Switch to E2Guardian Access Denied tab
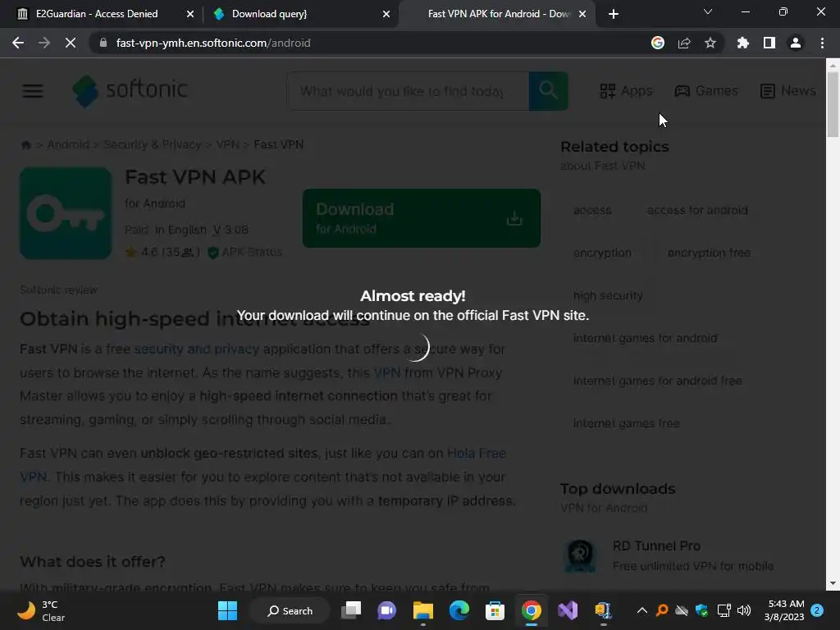 pos(97,14)
